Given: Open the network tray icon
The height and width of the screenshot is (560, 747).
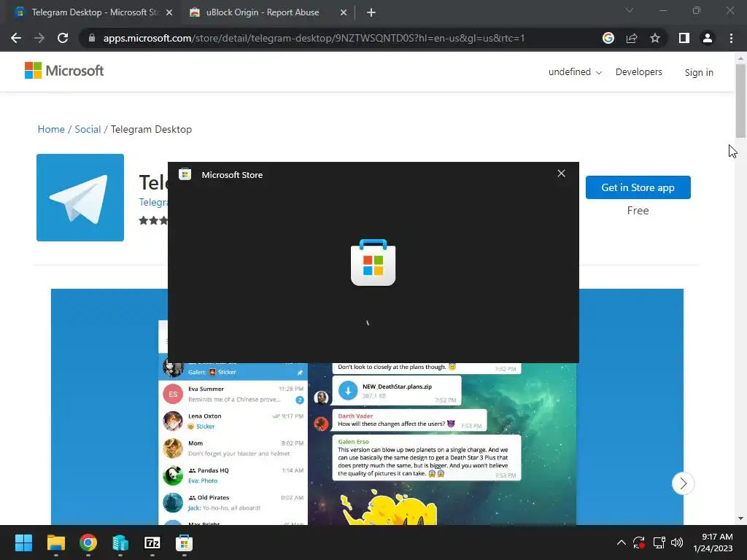Looking at the screenshot, I should point(659,542).
